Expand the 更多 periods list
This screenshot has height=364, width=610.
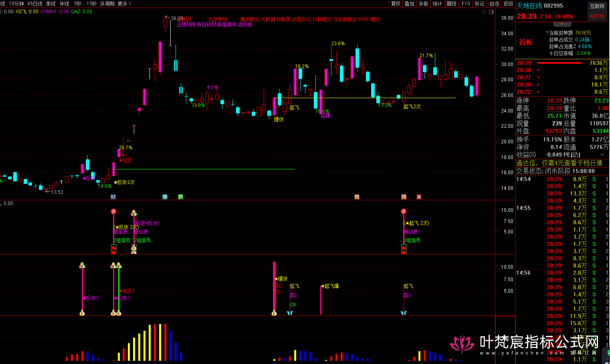[x=124, y=4]
